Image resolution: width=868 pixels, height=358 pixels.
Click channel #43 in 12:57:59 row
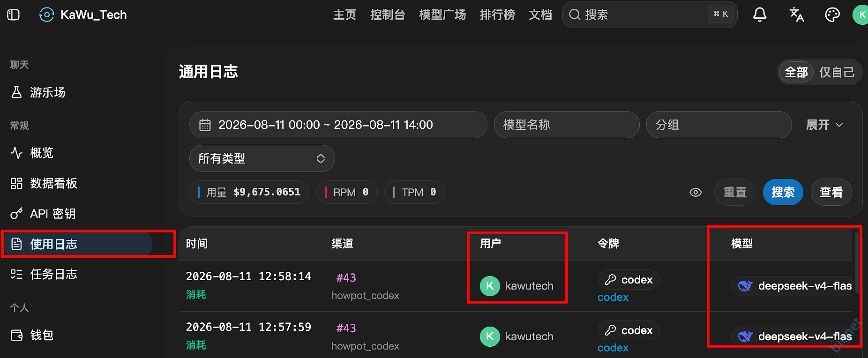[x=346, y=328]
